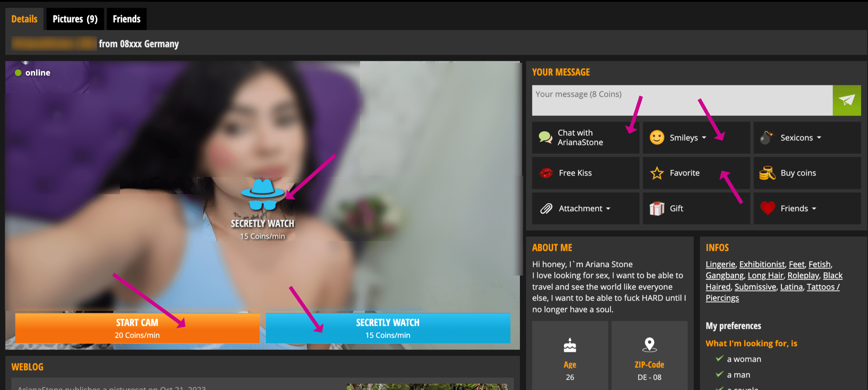Open the Piercings tag link
This screenshot has height=390, width=868.
click(x=722, y=298)
